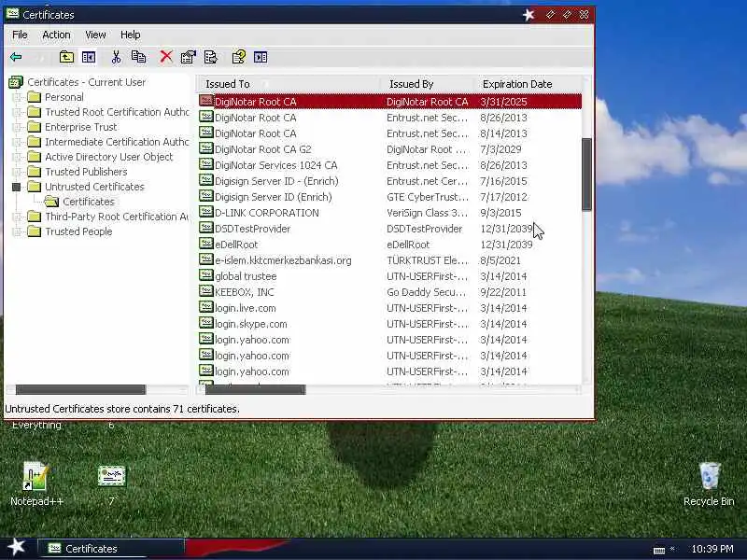Select the desktop certificate file named 7
Screen dimensions: 747x560
111,476
